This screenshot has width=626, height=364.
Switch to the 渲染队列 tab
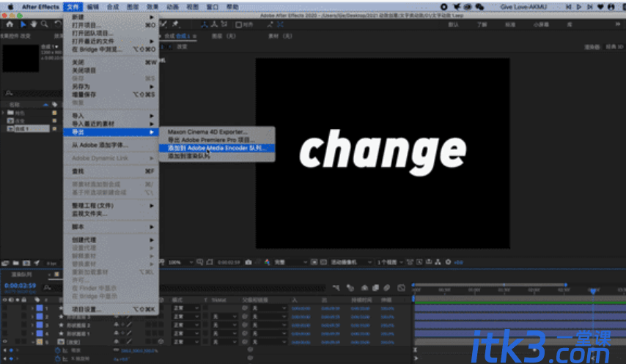21,275
